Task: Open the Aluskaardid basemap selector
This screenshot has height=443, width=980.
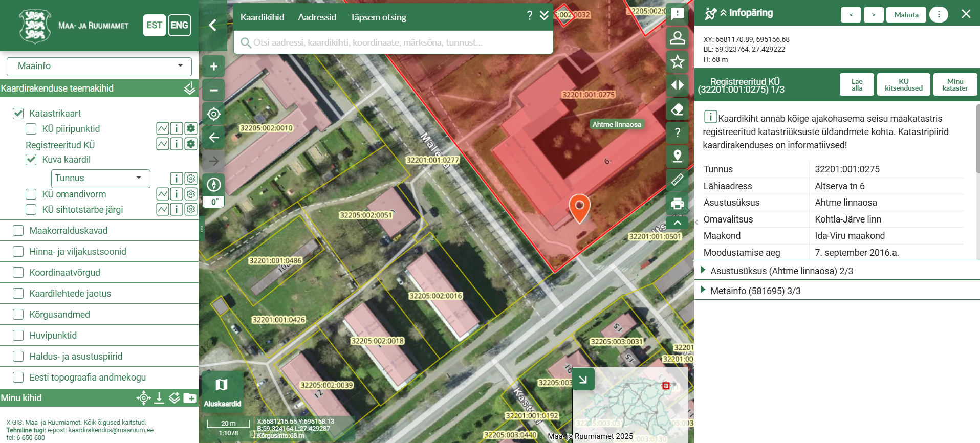Action: click(x=222, y=391)
